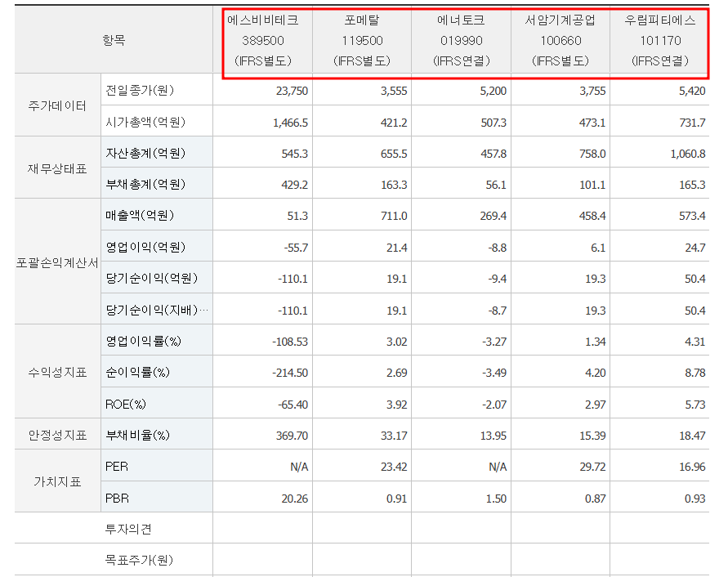This screenshot has height=577, width=728.
Task: Click the liabilities value 56.1
Action: (x=496, y=185)
